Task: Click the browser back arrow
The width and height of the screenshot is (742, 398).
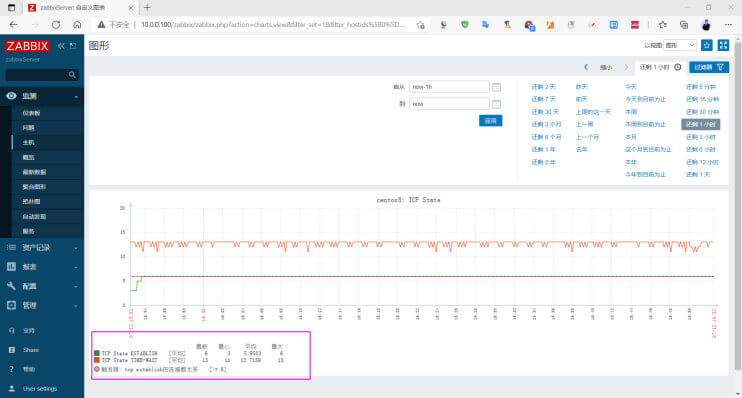Action: pos(13,25)
